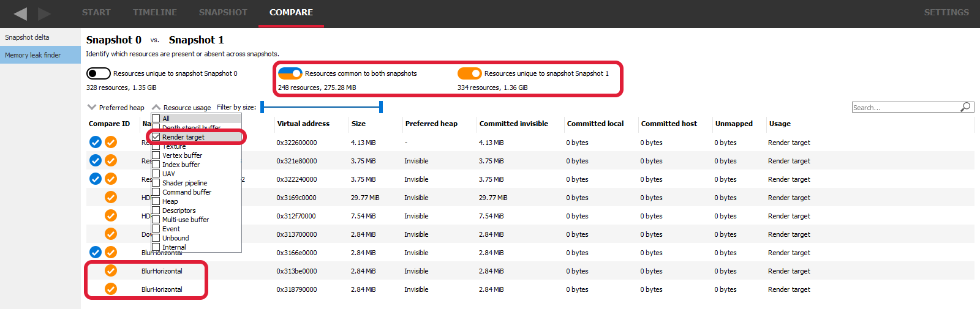The image size is (980, 309).
Task: Click orange check icon for address 0x318790000
Action: pos(111,289)
